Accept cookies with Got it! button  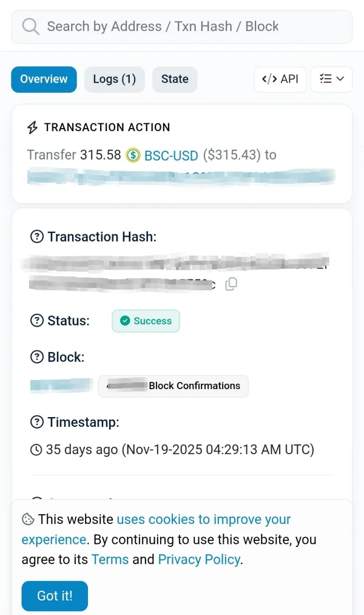click(x=55, y=596)
